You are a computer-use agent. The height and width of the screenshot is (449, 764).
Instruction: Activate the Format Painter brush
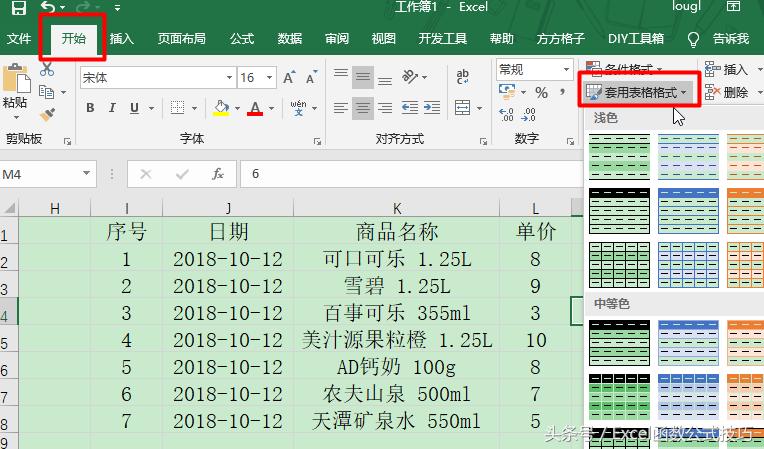[47, 114]
